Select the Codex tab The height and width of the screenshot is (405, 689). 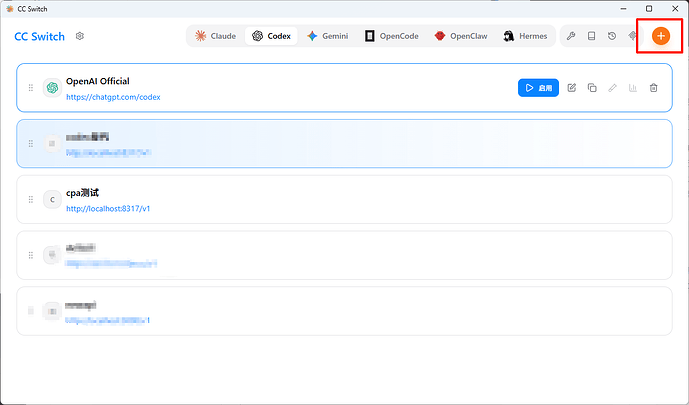(x=271, y=36)
